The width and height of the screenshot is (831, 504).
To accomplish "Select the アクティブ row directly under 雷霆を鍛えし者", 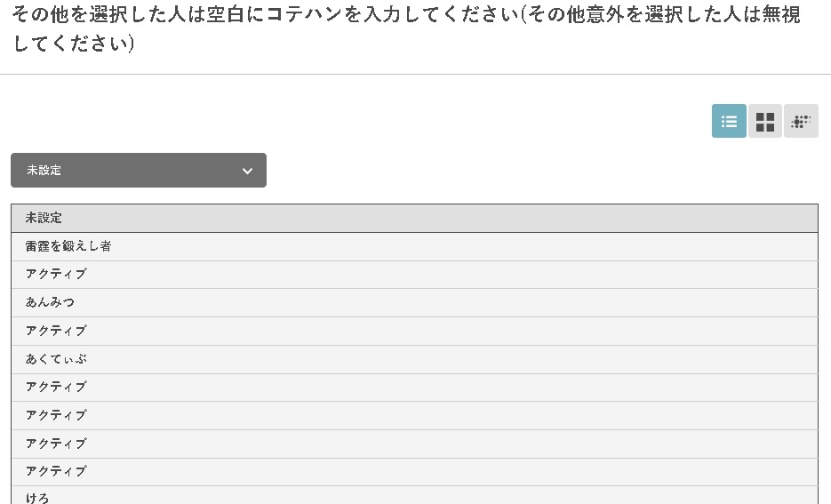I will pyautogui.click(x=414, y=275).
